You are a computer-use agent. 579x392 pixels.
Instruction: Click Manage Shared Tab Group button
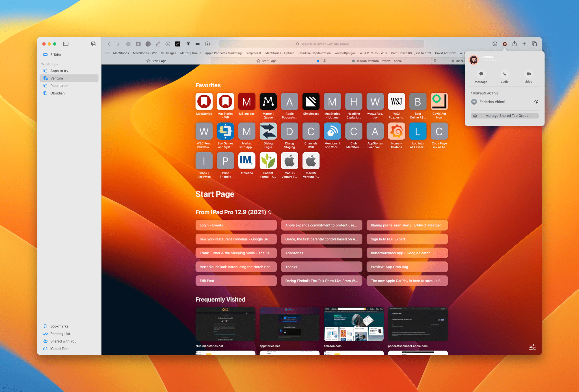[x=505, y=116]
